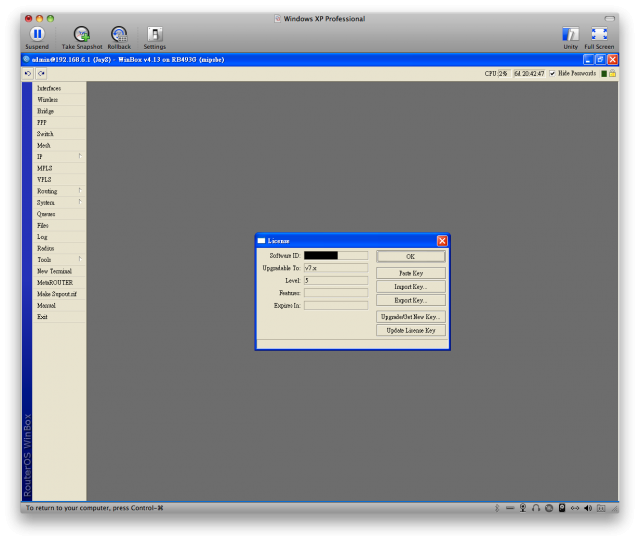Open a New Terminal
The height and width of the screenshot is (542, 640).
pos(59,271)
